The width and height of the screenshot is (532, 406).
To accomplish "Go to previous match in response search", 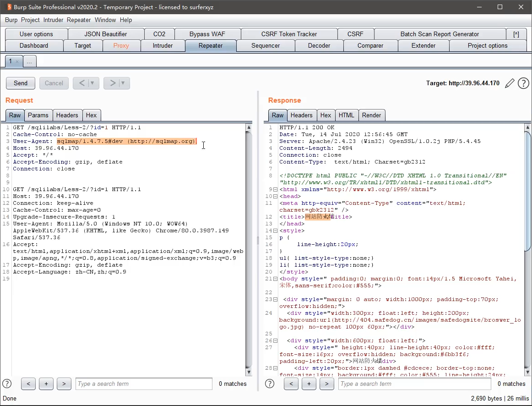I will tap(291, 384).
